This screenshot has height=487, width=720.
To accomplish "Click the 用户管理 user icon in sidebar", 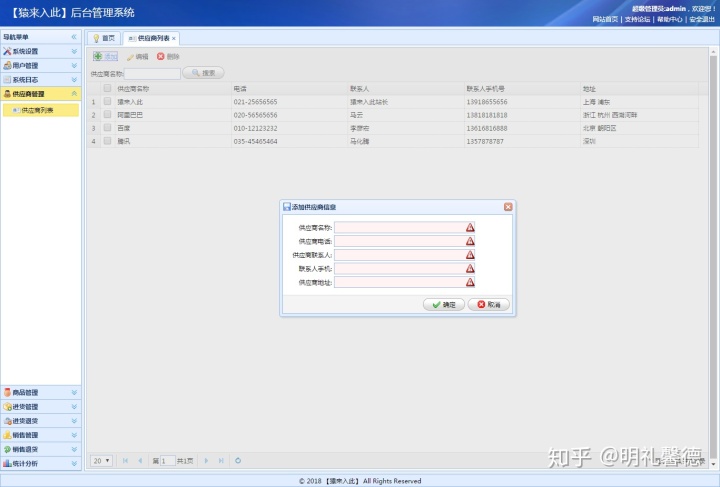I will click(7, 65).
